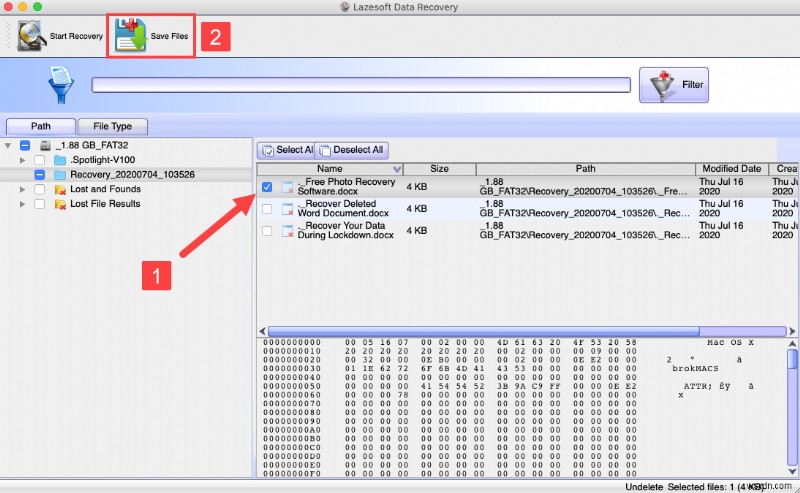Image resolution: width=800 pixels, height=493 pixels.
Task: Click the Recovery_20200704_103526 folder icon
Action: [x=60, y=175]
